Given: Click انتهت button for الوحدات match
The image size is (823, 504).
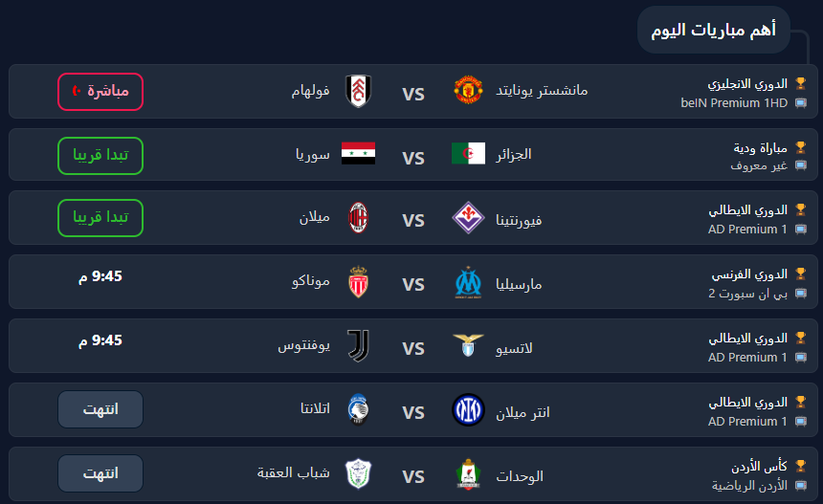Looking at the screenshot, I should [x=100, y=473].
